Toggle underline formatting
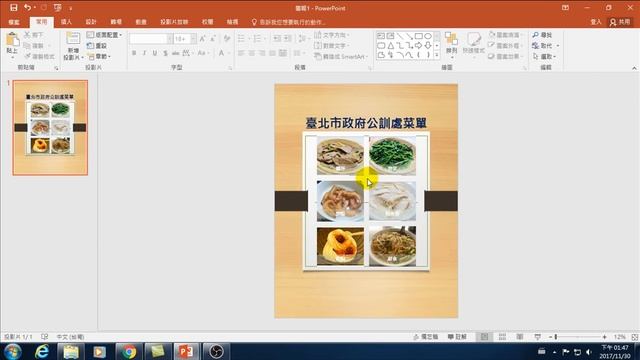 [x=155, y=53]
